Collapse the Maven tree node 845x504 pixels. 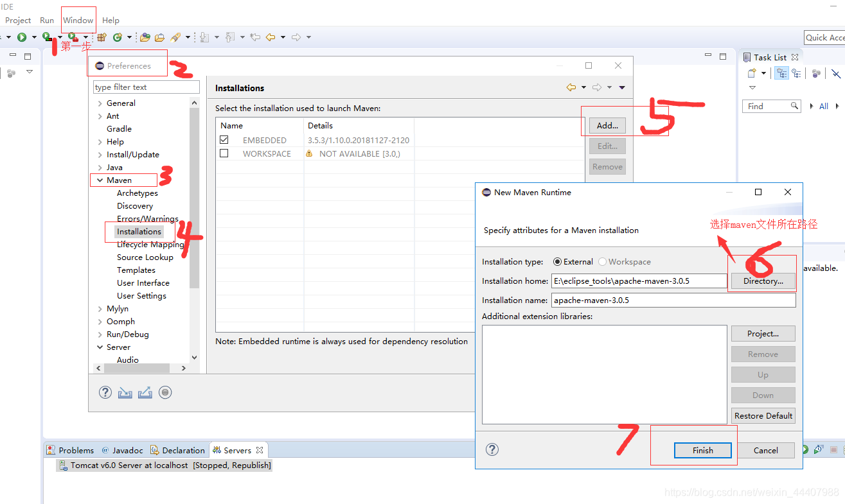click(x=100, y=180)
